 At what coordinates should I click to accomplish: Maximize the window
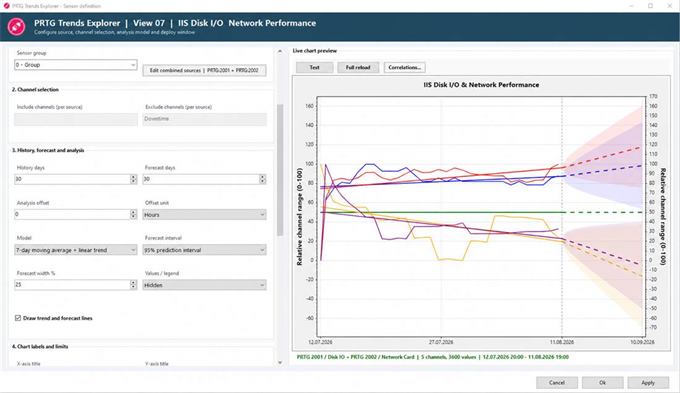pyautogui.click(x=650, y=6)
